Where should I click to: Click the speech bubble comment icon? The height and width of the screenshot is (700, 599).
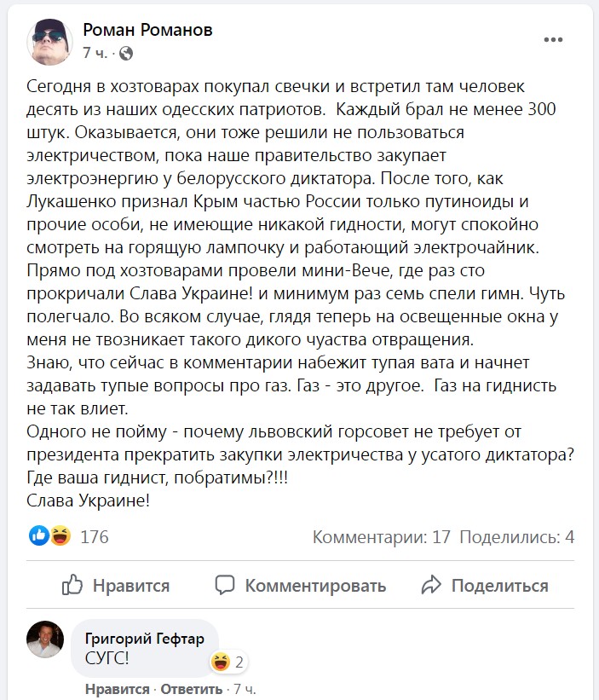click(x=225, y=585)
